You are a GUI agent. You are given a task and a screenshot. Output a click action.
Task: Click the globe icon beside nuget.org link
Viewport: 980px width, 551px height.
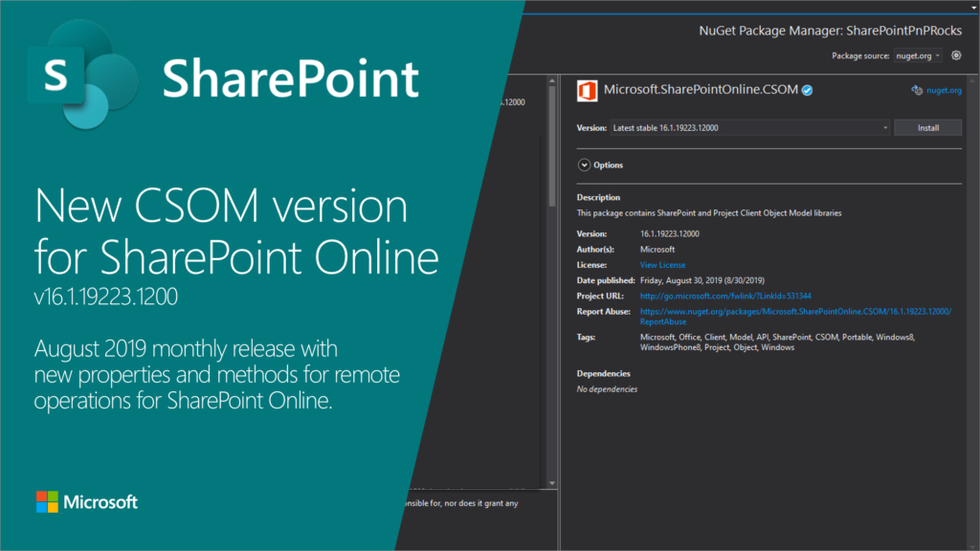(x=917, y=91)
